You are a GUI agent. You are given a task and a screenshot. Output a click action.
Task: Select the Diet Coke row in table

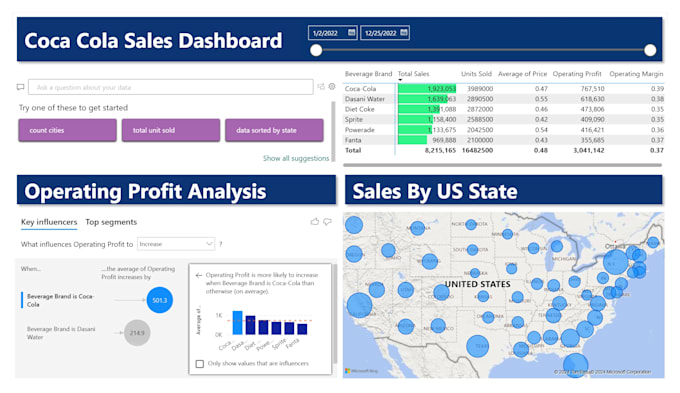click(x=503, y=109)
